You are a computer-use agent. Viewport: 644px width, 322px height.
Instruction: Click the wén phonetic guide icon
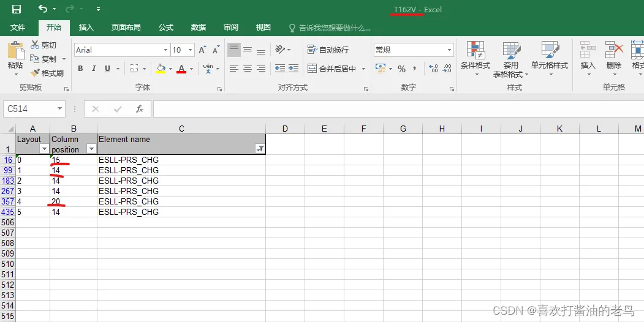coord(208,69)
